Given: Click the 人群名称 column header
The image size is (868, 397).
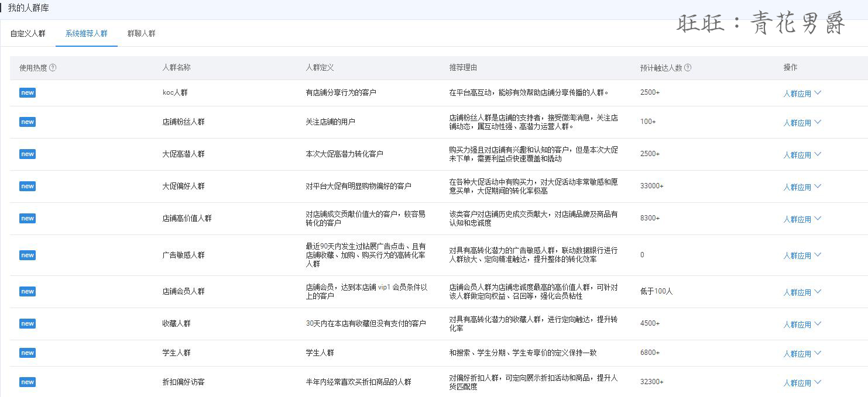Looking at the screenshot, I should (x=176, y=68).
